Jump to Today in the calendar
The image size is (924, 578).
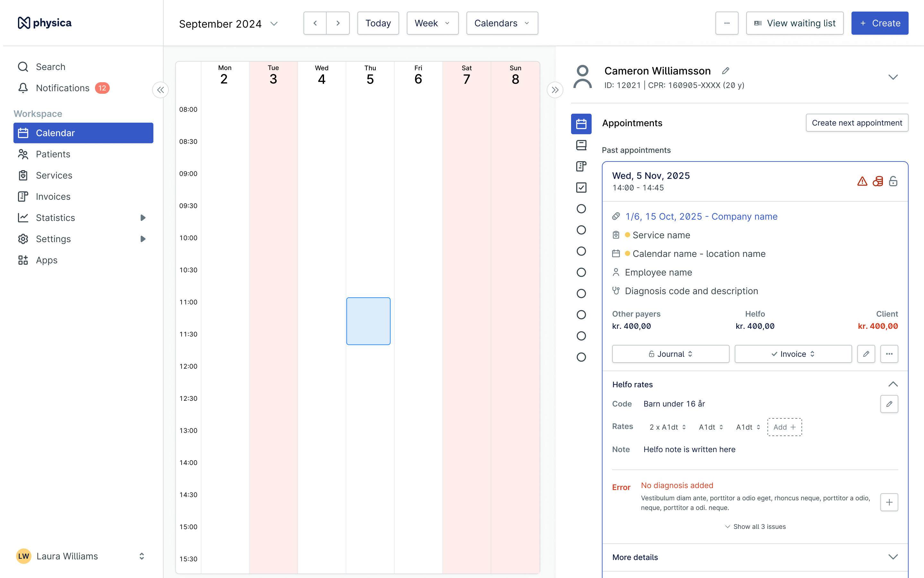pyautogui.click(x=378, y=23)
